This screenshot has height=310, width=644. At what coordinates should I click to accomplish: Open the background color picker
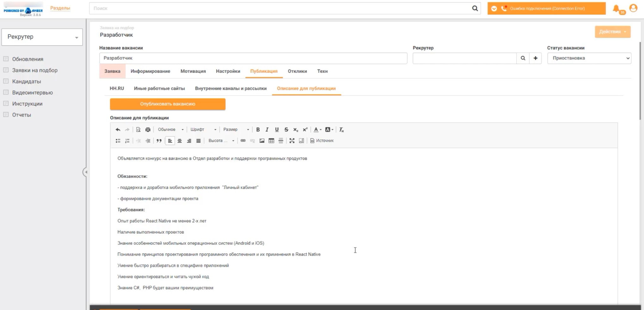pos(329,130)
